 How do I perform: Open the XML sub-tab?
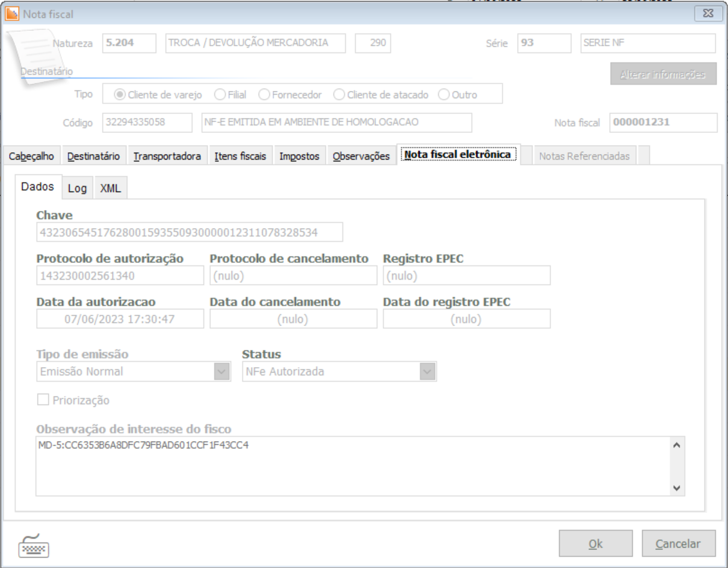click(x=110, y=188)
